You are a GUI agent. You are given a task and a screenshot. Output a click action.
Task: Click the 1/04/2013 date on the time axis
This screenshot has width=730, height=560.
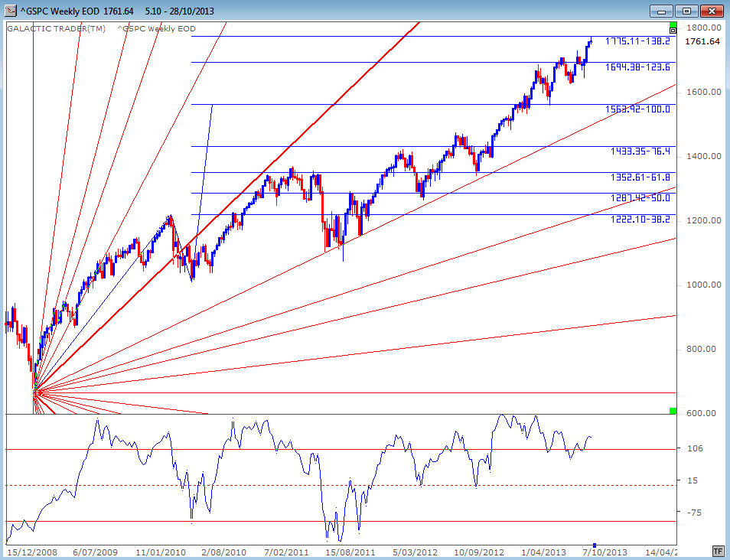point(543,552)
